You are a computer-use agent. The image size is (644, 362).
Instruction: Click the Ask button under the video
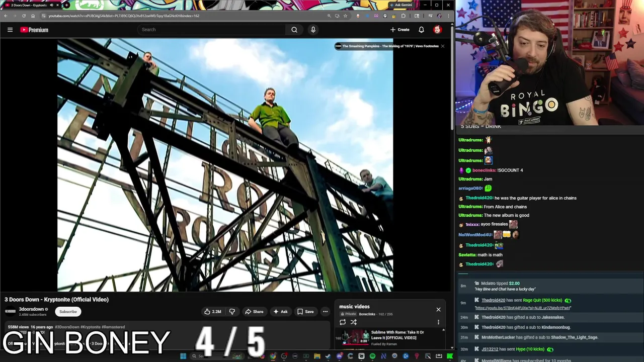[x=280, y=312]
